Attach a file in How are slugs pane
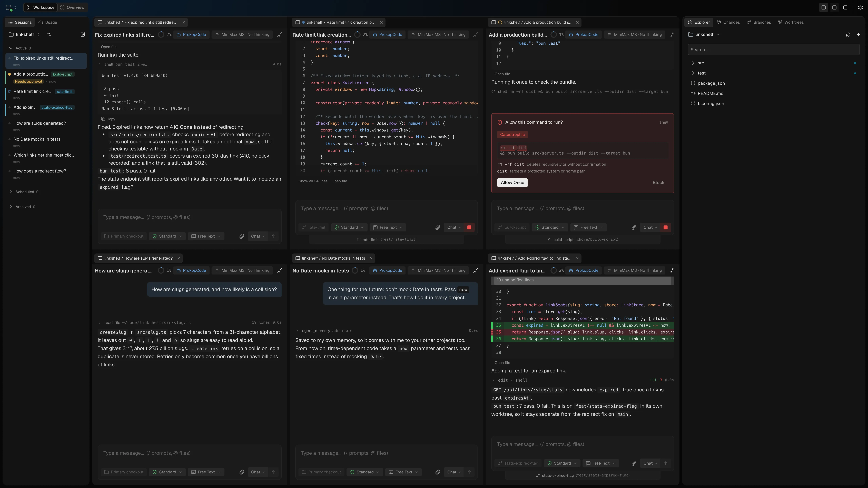This screenshot has height=488, width=868. pyautogui.click(x=242, y=472)
